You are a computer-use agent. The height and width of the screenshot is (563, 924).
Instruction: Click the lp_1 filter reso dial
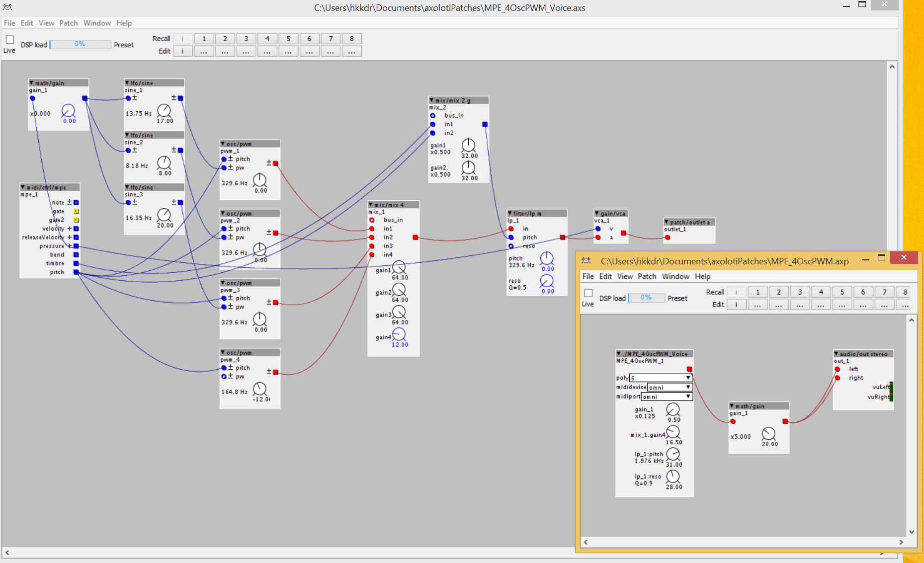547,281
